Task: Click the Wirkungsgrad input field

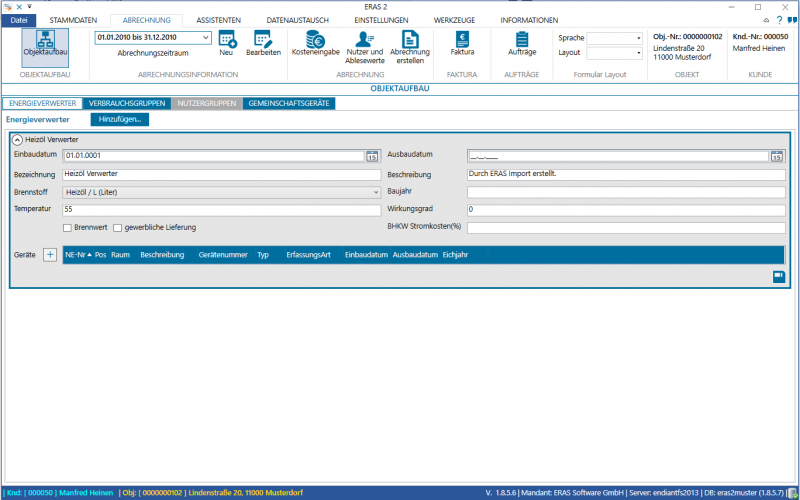Action: (x=626, y=210)
